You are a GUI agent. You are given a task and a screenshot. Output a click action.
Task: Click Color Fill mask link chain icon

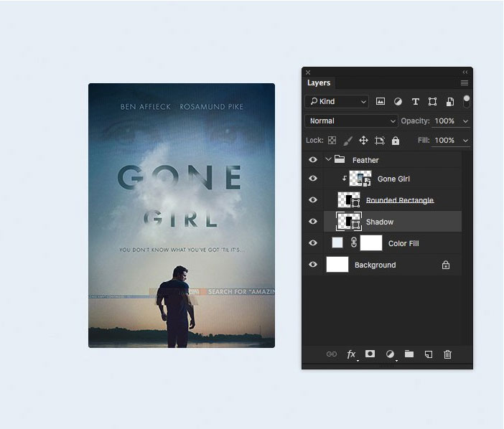pyautogui.click(x=354, y=242)
